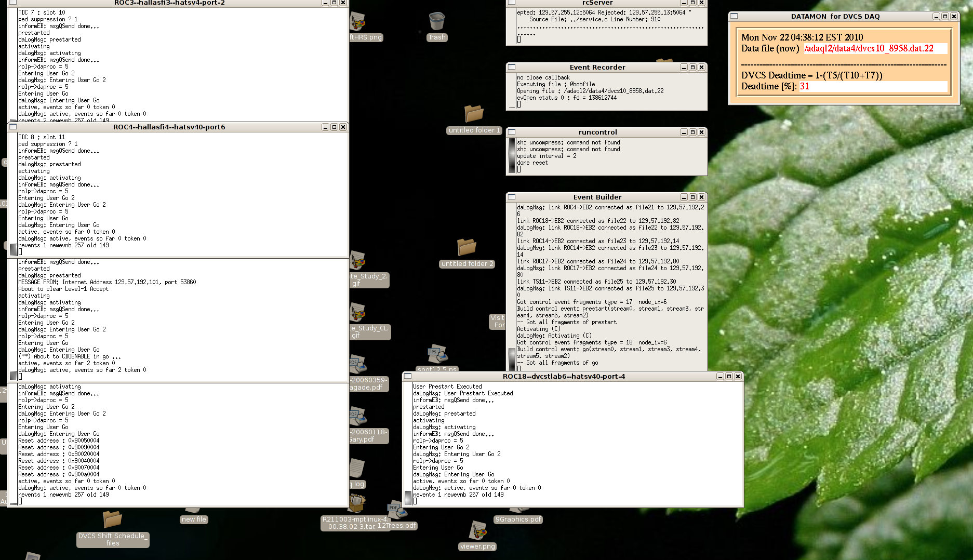
Task: Click the ROC4--hallasfi4--hatsv40-port6 title bar
Action: (169, 127)
